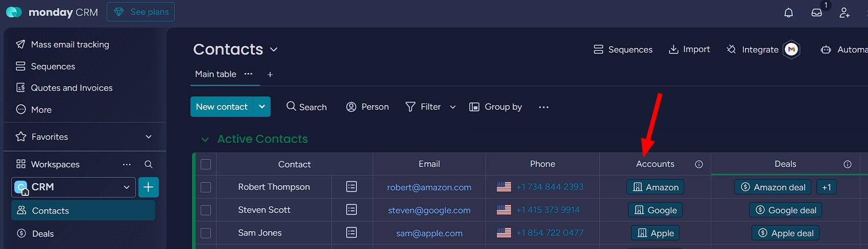Open the robert@amazon.com email link
The image size is (868, 249).
pyautogui.click(x=429, y=187)
